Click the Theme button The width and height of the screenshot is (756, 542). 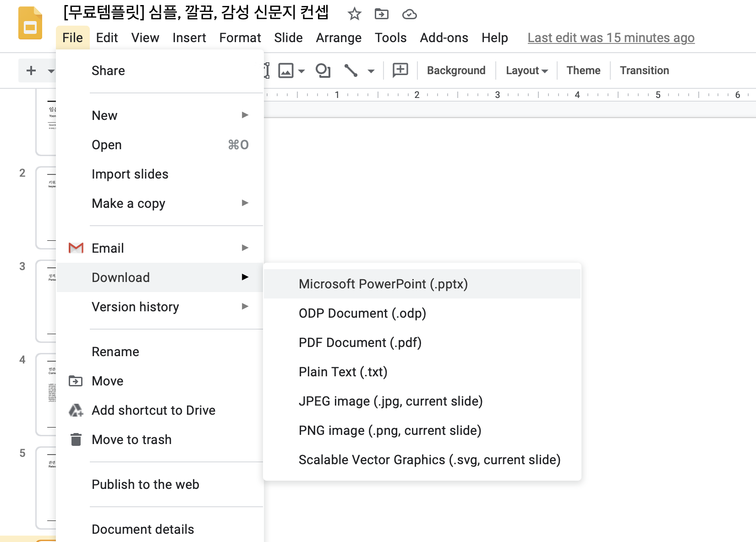pyautogui.click(x=583, y=70)
